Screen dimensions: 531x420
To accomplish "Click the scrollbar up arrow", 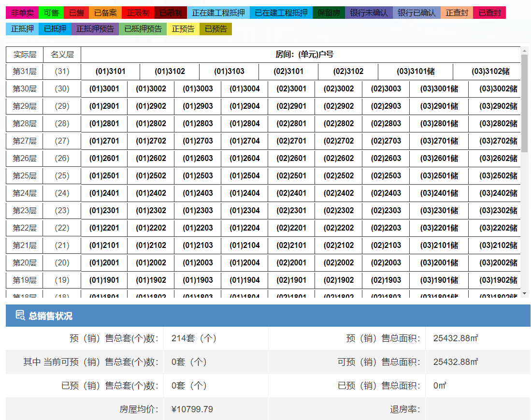I will [525, 50].
